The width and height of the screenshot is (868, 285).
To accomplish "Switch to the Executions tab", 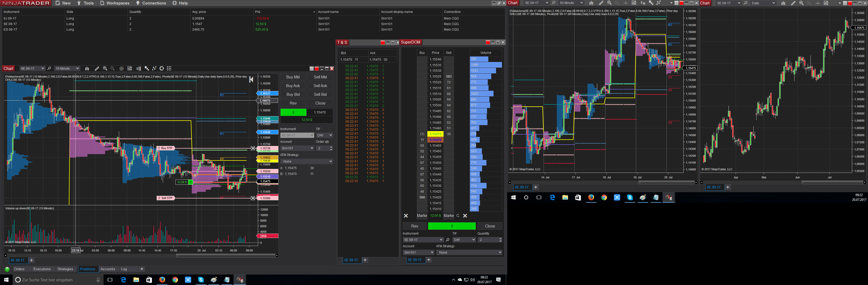I will point(42,269).
